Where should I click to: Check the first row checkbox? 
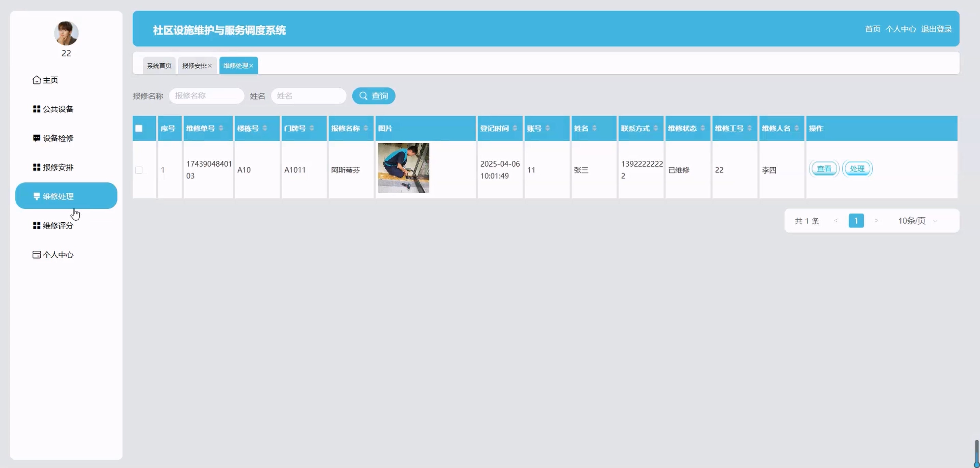(x=139, y=170)
